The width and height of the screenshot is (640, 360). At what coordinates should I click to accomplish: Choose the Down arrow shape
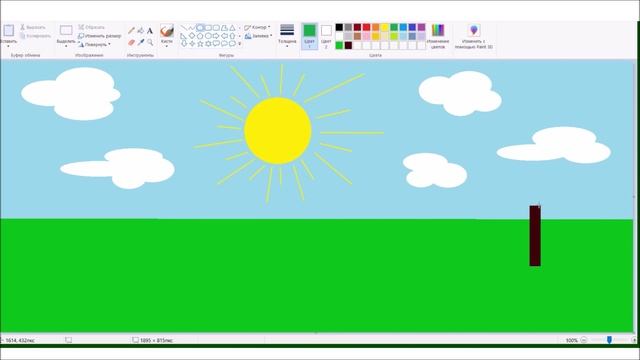click(184, 43)
